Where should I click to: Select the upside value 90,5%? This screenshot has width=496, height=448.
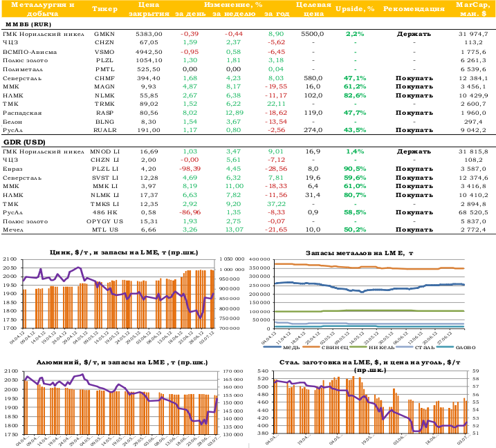(x=355, y=169)
